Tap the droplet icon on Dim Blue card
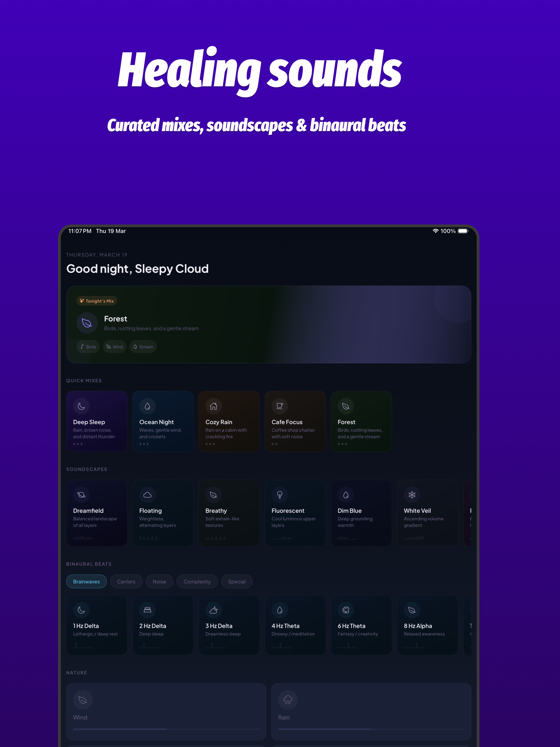Screen dimensions: 560x747 point(346,495)
